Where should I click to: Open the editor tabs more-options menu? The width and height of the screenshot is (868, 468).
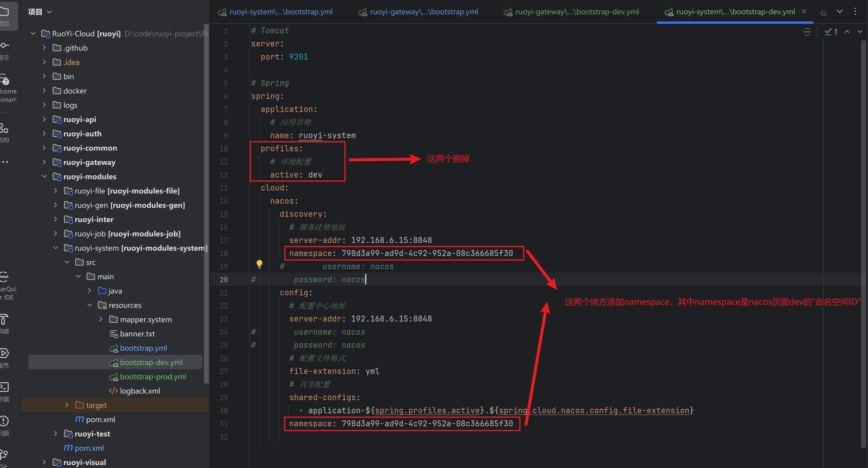point(855,12)
